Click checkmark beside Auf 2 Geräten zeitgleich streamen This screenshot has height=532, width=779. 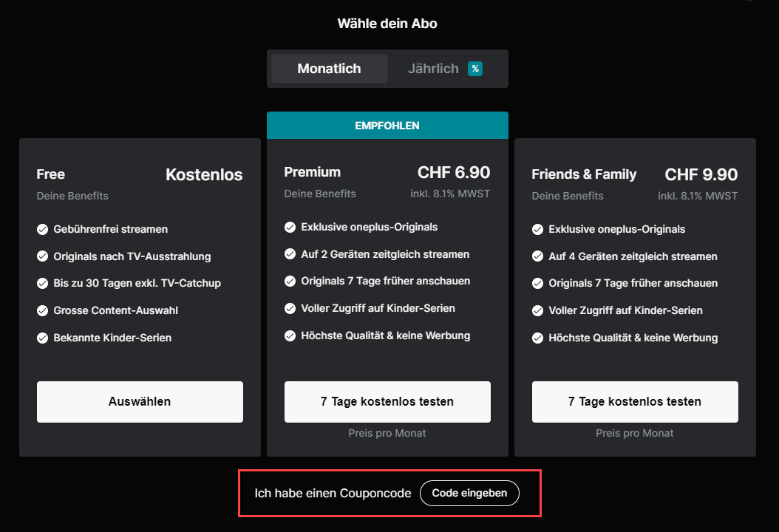pyautogui.click(x=290, y=254)
